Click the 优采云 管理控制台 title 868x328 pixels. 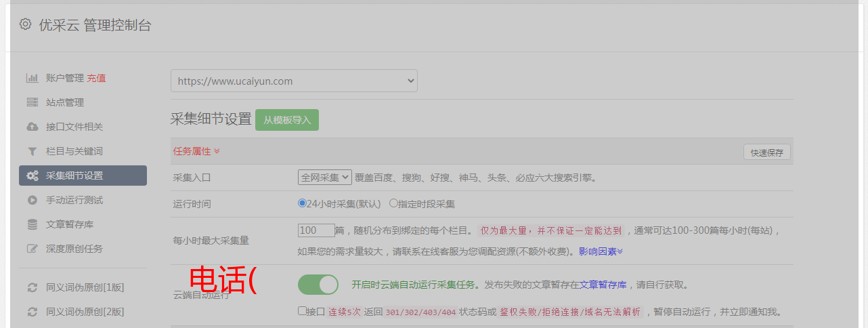(95, 25)
